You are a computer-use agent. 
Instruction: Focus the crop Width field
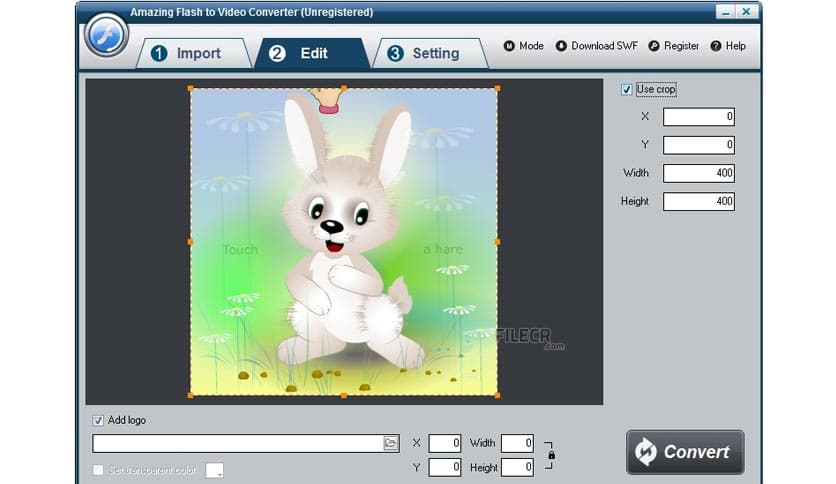coord(698,173)
